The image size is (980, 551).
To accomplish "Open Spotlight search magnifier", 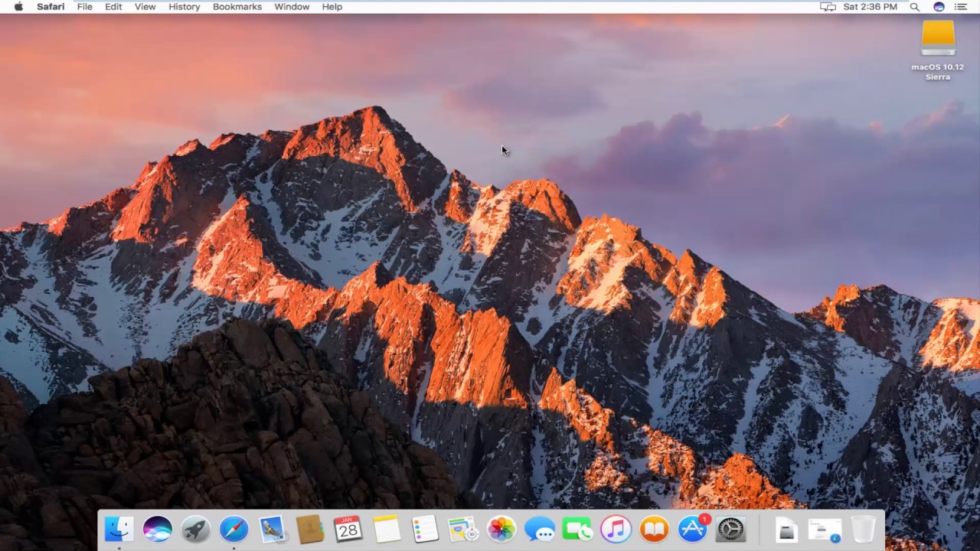I will [x=915, y=7].
